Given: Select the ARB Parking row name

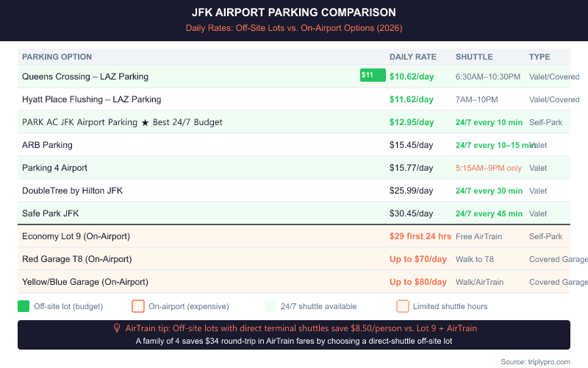Looking at the screenshot, I should point(47,145).
